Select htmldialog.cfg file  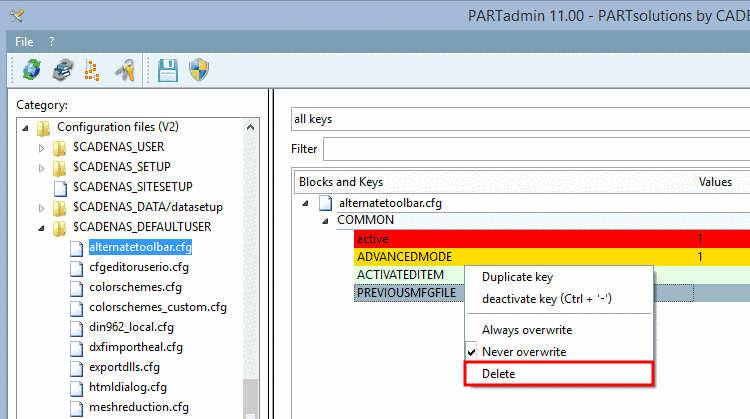[x=128, y=387]
